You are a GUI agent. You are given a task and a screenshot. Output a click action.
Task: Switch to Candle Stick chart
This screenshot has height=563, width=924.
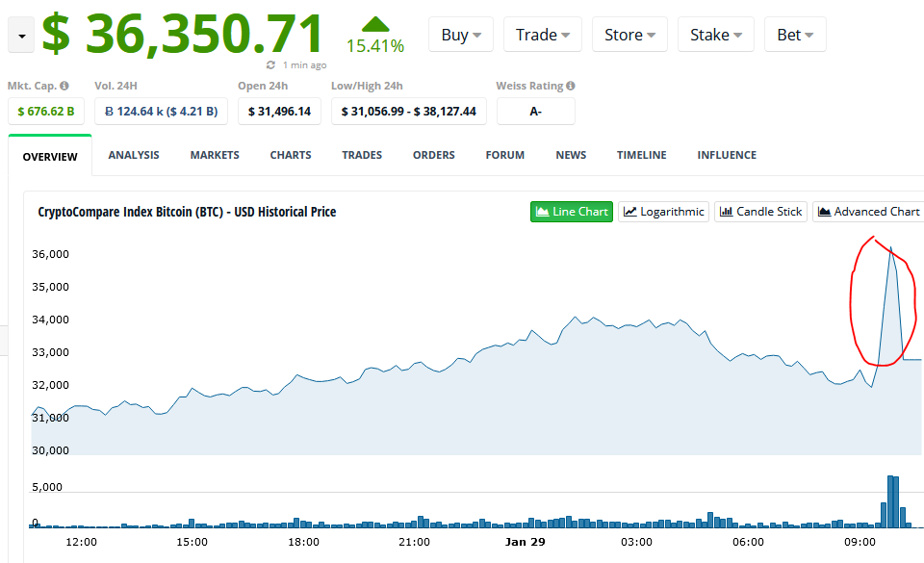[x=760, y=212]
